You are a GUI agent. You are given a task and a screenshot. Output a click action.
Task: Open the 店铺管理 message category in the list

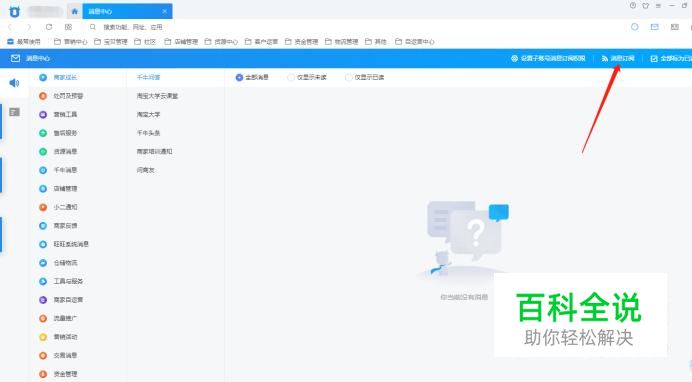(x=65, y=188)
